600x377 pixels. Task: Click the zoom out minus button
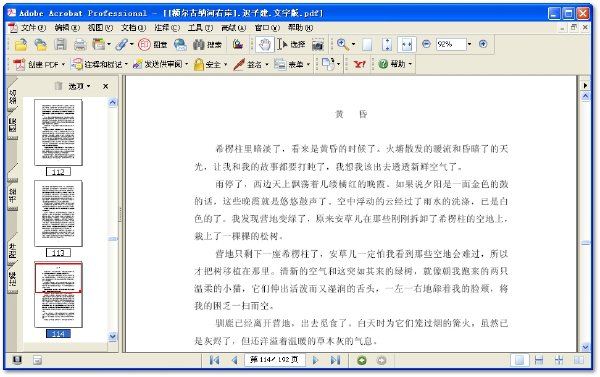point(426,44)
